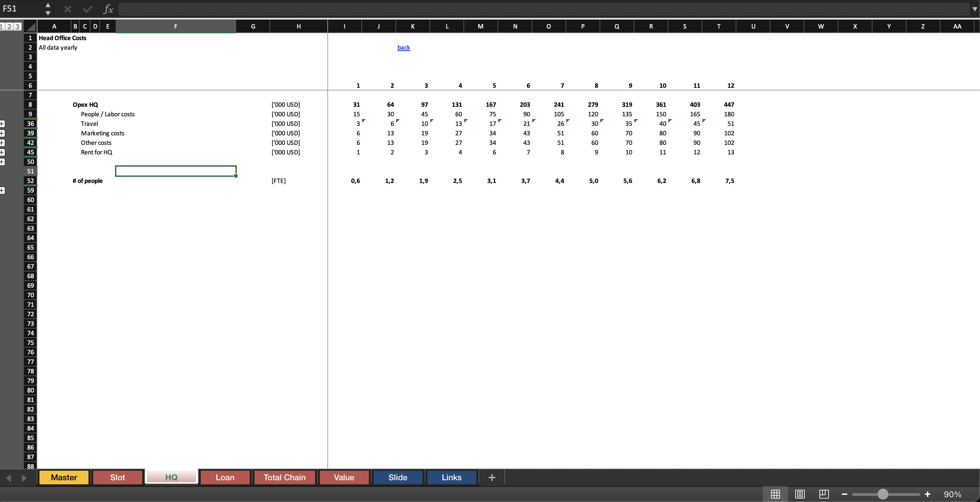Click the zoom slider handle

(883, 494)
